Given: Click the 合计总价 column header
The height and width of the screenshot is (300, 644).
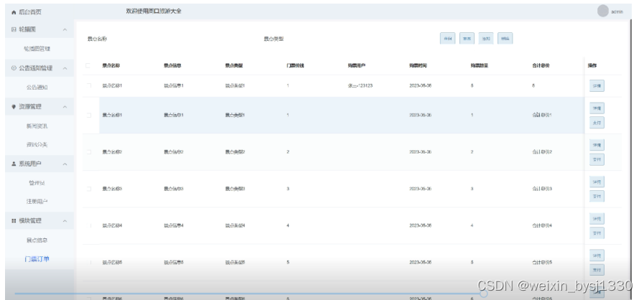Looking at the screenshot, I should point(541,65).
